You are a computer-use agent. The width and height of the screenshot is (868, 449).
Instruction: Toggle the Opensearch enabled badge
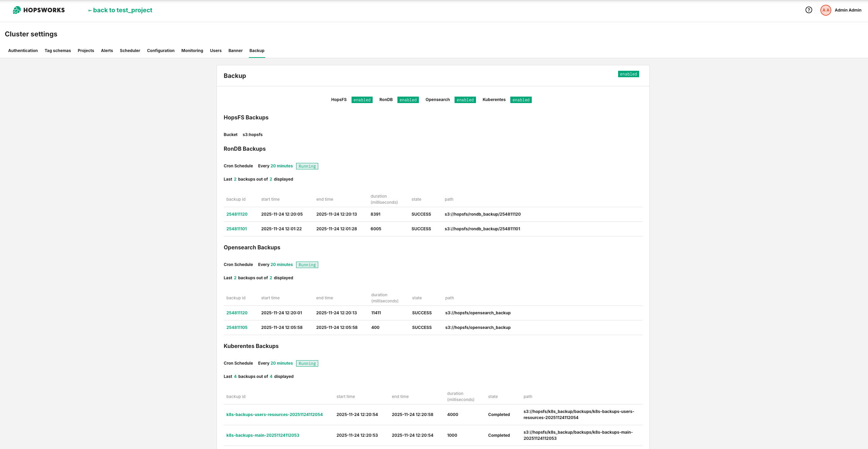[465, 100]
